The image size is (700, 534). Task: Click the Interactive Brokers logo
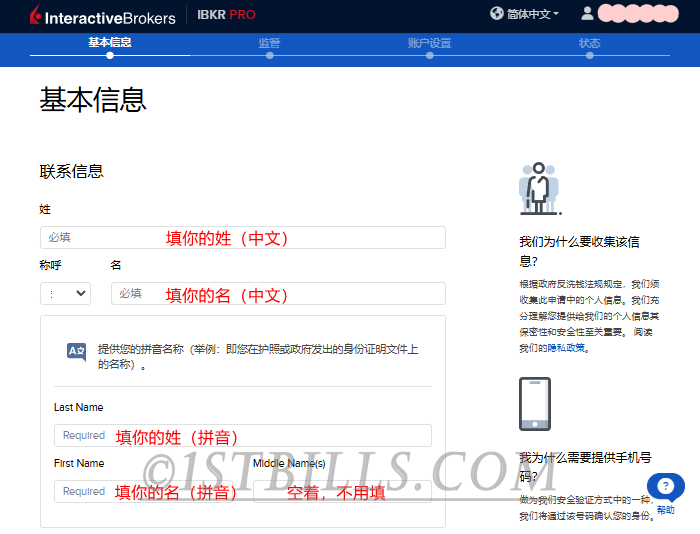tap(102, 16)
